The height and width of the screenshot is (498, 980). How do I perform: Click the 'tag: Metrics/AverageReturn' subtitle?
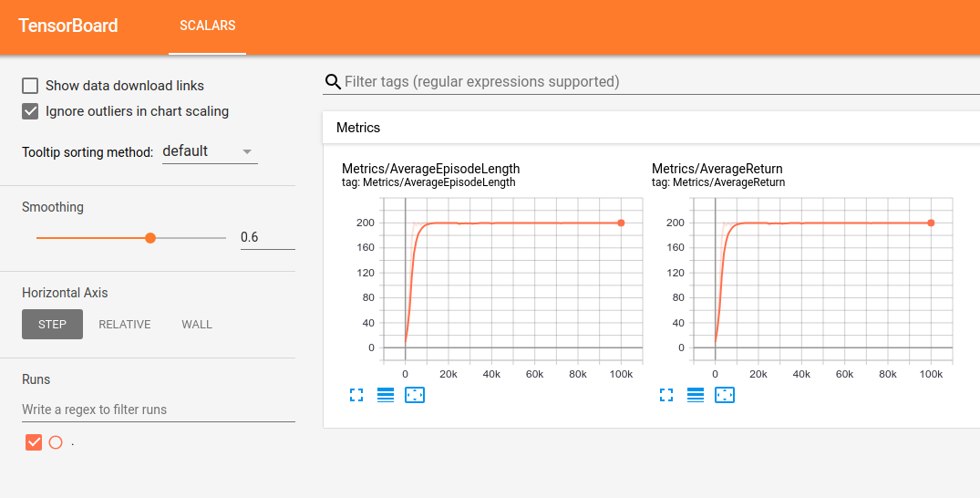point(718,182)
